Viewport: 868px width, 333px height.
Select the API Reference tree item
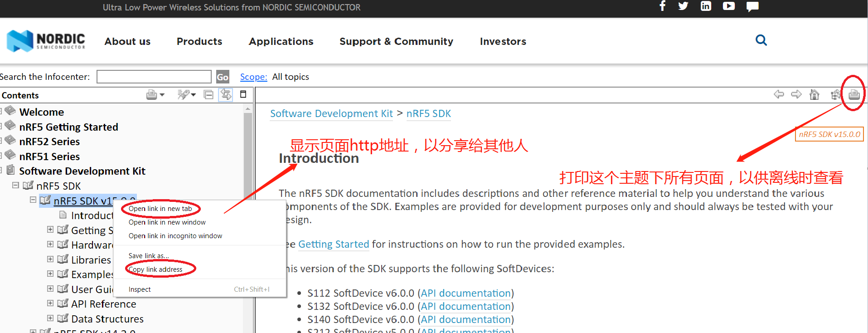click(103, 304)
